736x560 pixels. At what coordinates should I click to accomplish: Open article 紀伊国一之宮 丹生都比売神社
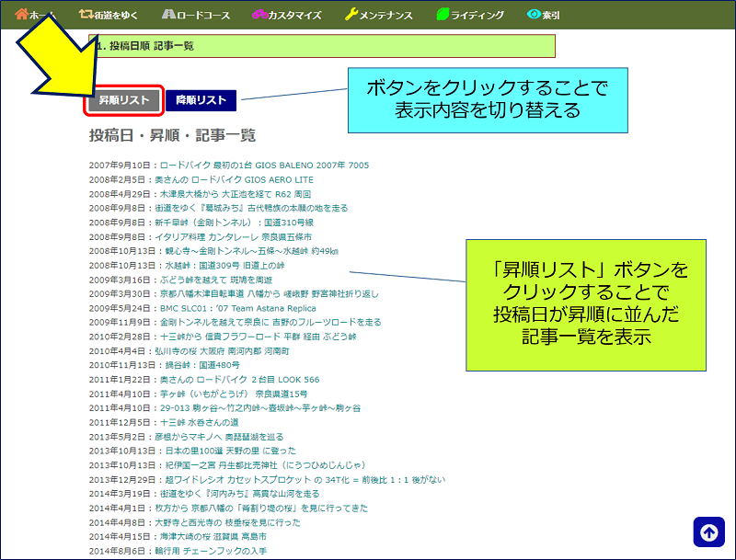point(265,465)
